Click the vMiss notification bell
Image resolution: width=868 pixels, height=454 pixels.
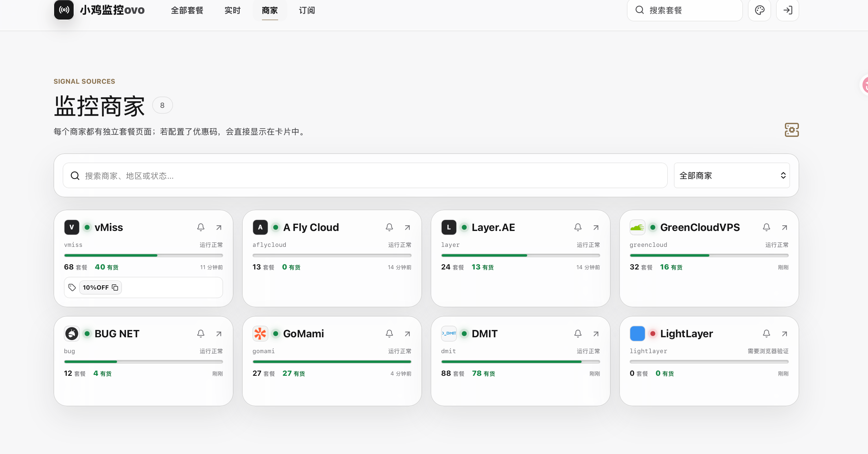coord(201,227)
